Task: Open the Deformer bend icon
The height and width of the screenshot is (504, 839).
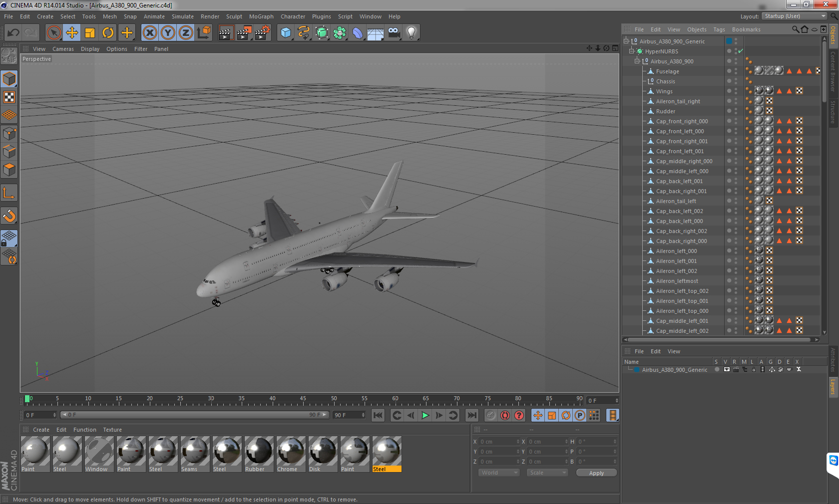Action: coord(358,33)
